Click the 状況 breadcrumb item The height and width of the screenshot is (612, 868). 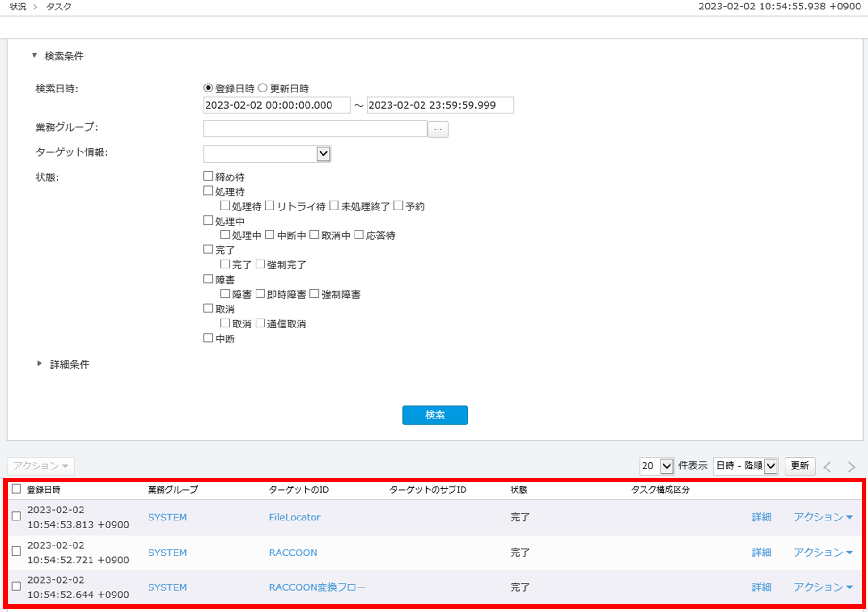coord(18,7)
